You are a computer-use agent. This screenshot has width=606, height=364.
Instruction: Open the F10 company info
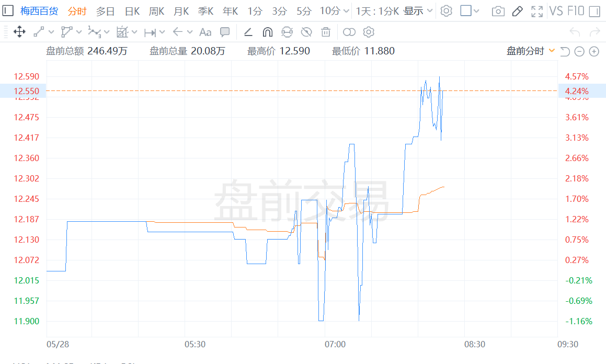pyautogui.click(x=576, y=11)
